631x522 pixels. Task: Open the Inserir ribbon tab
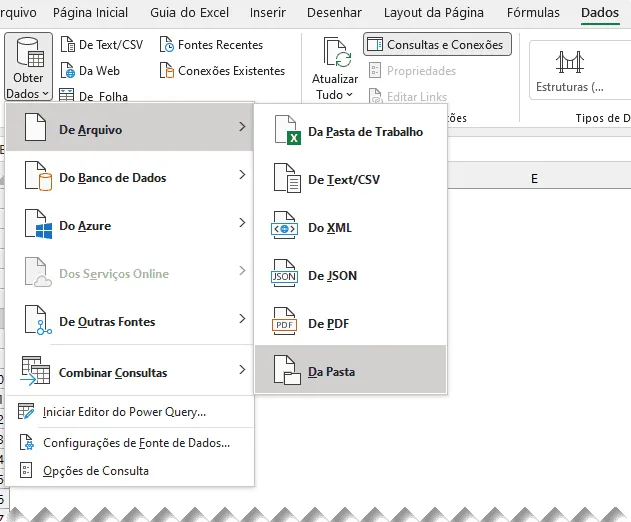(268, 12)
